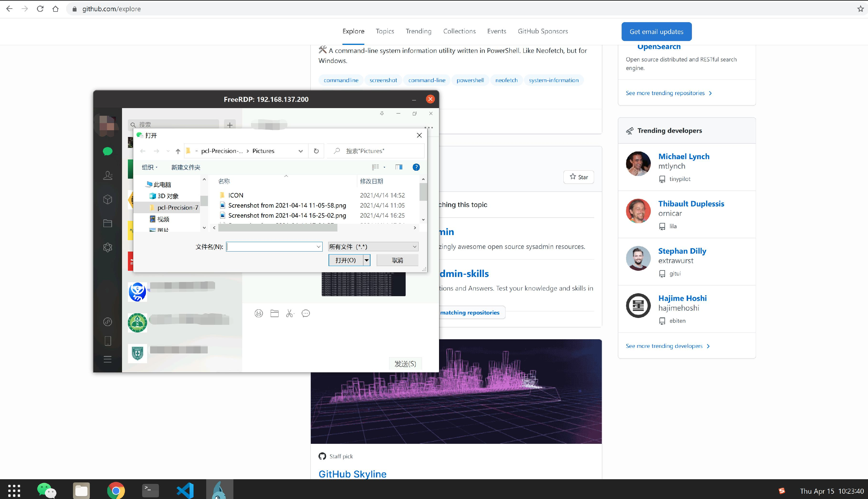Click the horizontal scrollbar in file list

(278, 228)
